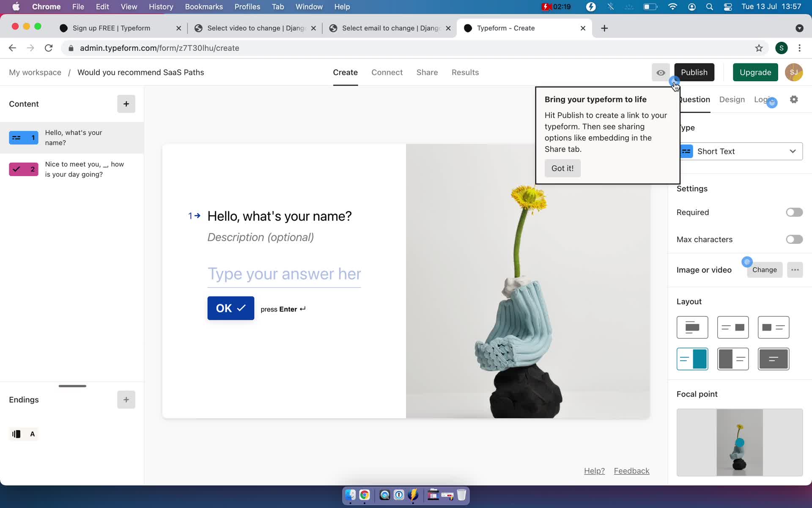Image resolution: width=812 pixels, height=508 pixels.
Task: Switch to the Connect tab
Action: (387, 72)
